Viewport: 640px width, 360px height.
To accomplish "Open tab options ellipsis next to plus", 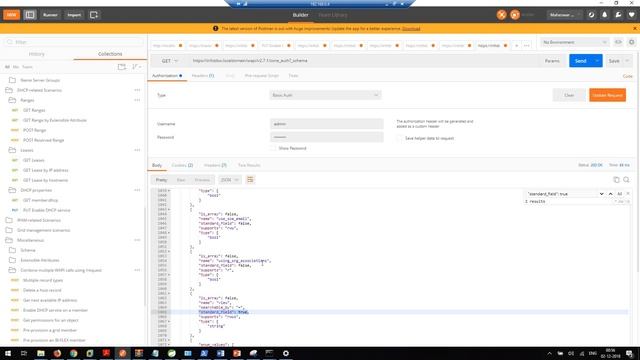I will pyautogui.click(x=527, y=46).
